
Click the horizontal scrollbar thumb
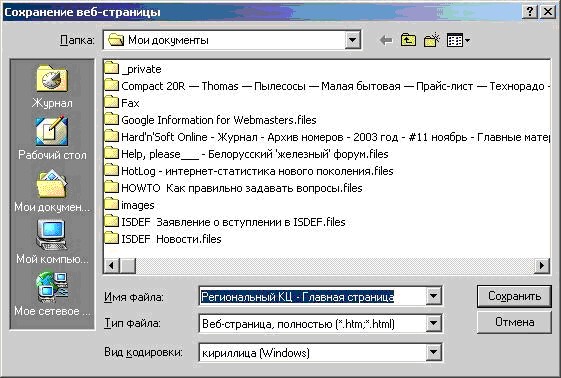(128, 265)
